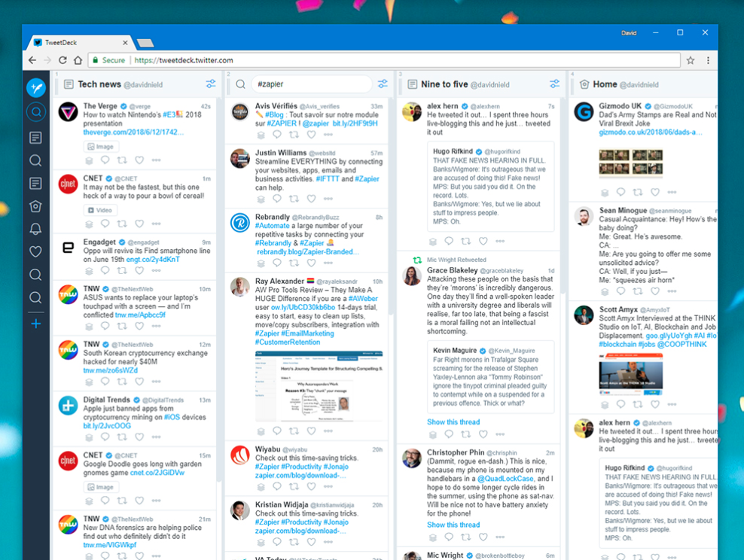Screen dimensions: 744x560
Task: Open the Scott Amyx video thumbnail
Action: 630,375
